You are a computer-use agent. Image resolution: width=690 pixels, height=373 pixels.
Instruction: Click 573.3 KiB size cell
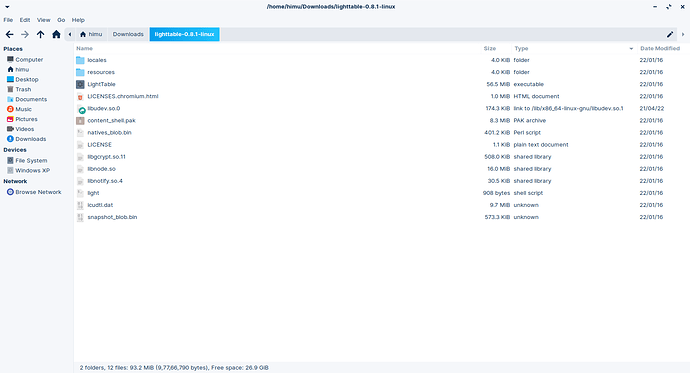pos(497,217)
